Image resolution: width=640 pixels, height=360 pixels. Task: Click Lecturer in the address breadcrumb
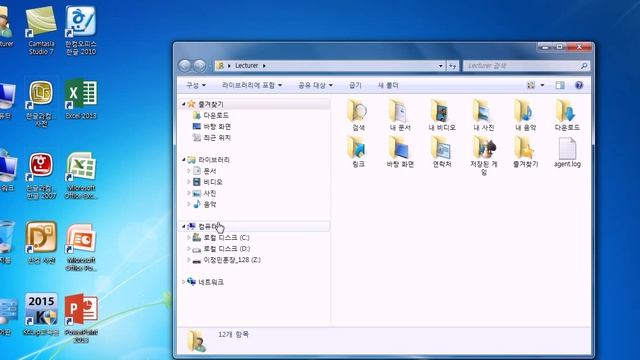(247, 66)
